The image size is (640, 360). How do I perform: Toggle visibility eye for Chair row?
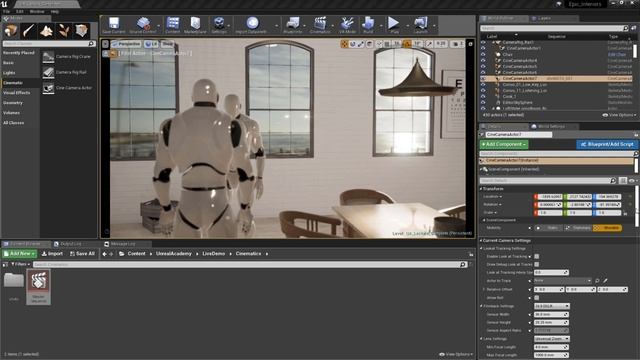(x=483, y=54)
